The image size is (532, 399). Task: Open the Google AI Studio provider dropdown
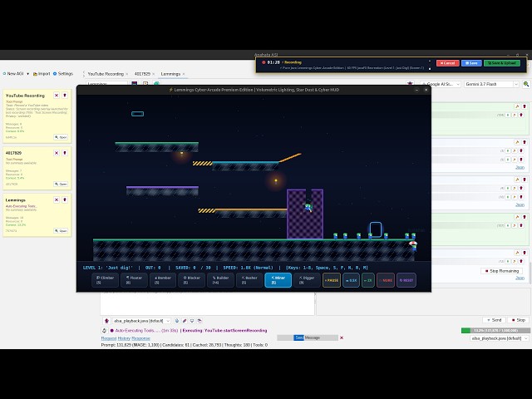click(441, 84)
